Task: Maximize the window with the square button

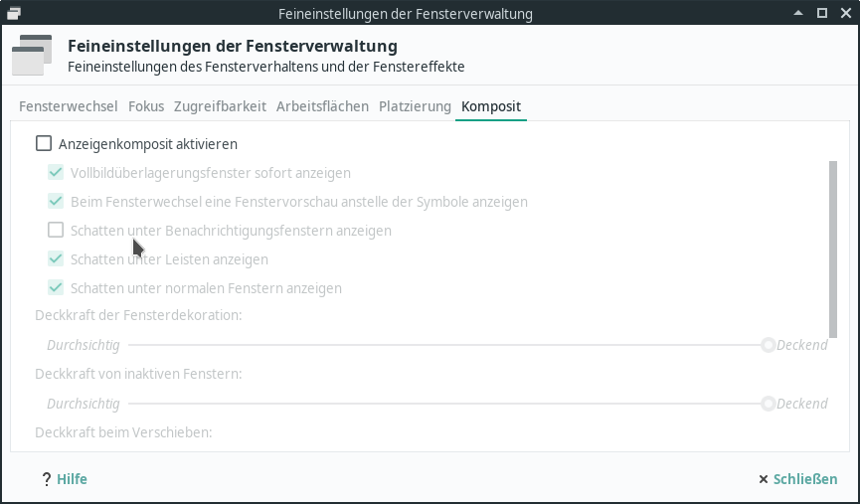Action: [x=822, y=14]
